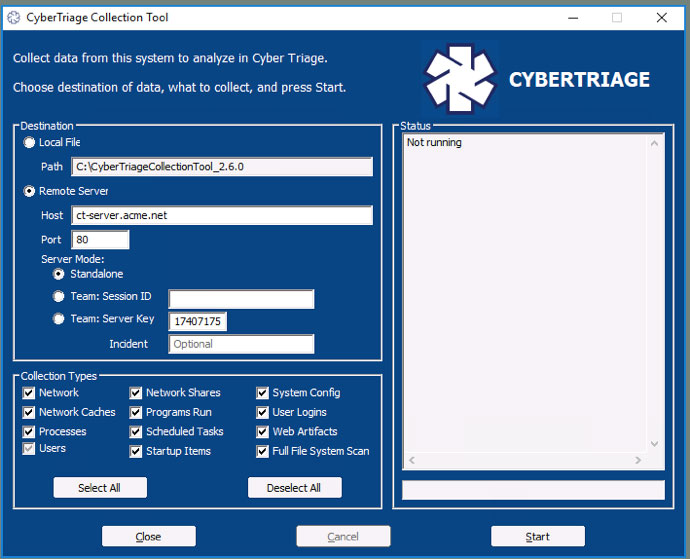Image resolution: width=690 pixels, height=559 pixels.
Task: Choose Team: Server Key mode
Action: (59, 319)
